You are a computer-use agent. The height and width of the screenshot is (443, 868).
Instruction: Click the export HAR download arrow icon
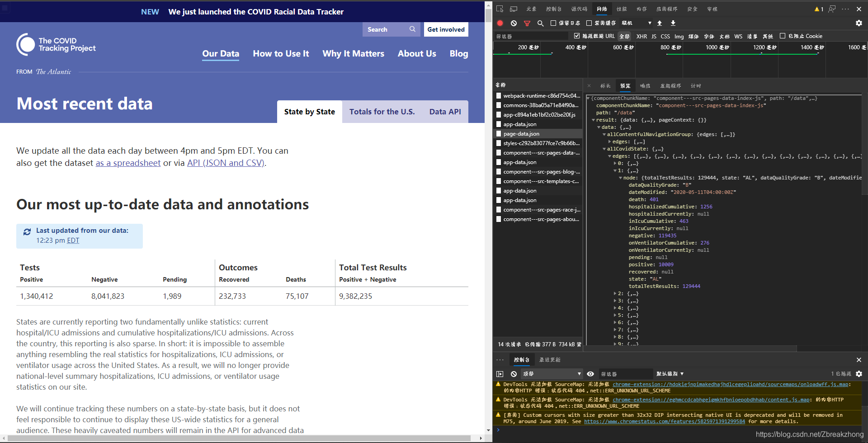673,23
